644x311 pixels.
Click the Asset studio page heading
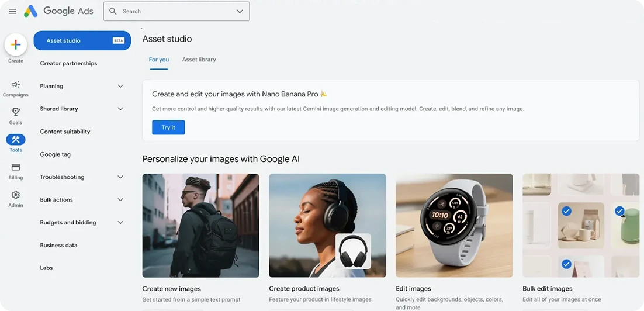pos(167,39)
